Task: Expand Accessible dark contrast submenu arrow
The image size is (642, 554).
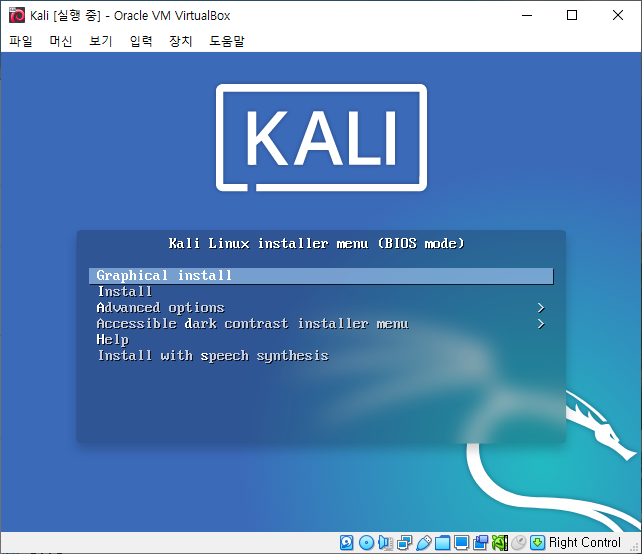Action: (541, 324)
